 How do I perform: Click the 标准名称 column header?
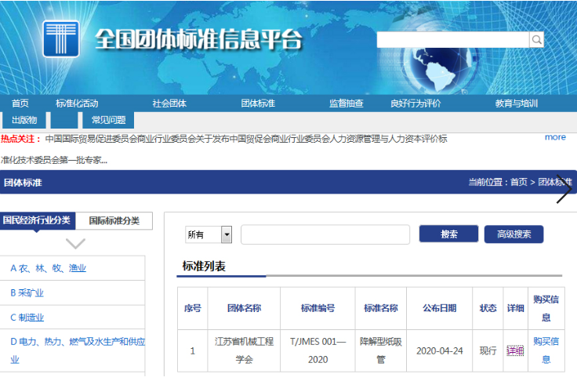pyautogui.click(x=381, y=308)
